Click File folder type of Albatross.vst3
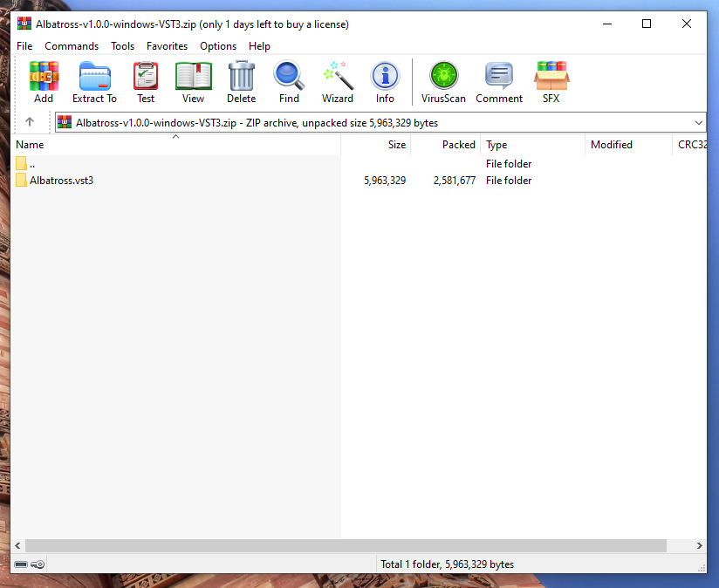This screenshot has height=588, width=719. click(509, 181)
